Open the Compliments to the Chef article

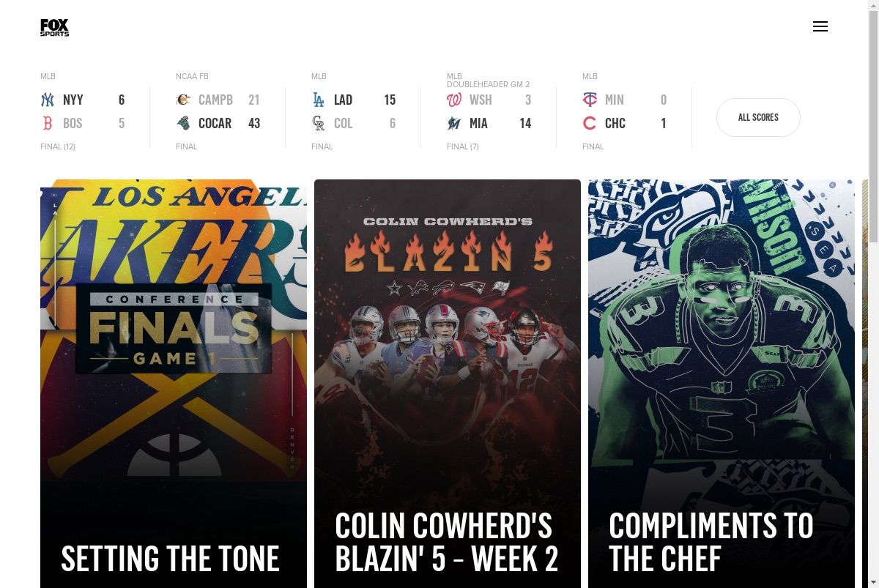711,542
